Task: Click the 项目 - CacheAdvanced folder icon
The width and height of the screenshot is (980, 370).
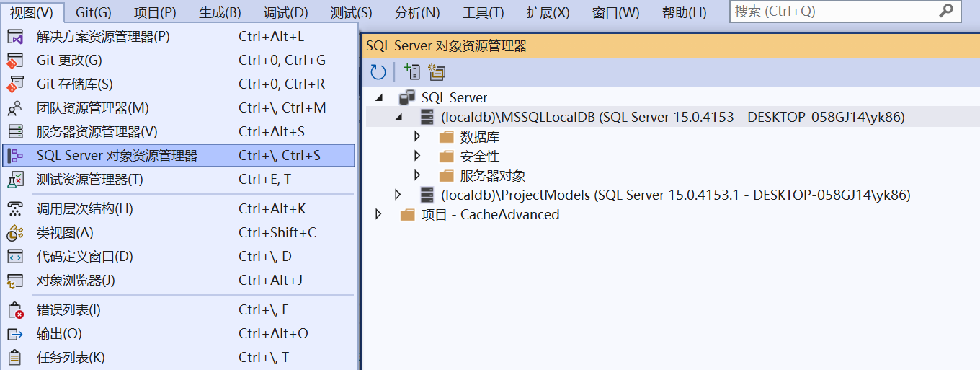Action: click(x=408, y=214)
